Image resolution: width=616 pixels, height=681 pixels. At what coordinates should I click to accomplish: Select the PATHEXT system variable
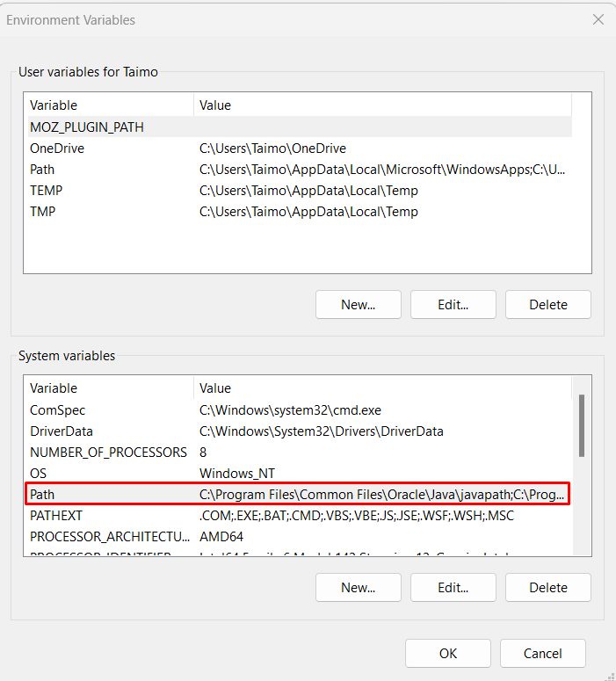tap(300, 516)
